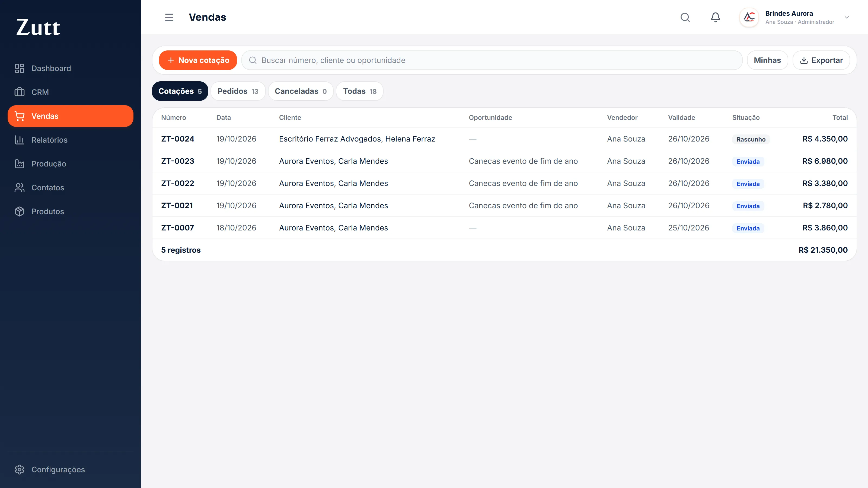Open the Configurações menu item

(x=71, y=470)
